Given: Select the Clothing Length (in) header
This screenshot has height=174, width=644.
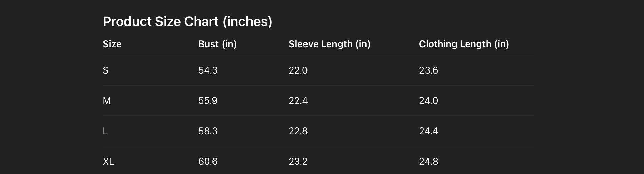Looking at the screenshot, I should click(464, 44).
